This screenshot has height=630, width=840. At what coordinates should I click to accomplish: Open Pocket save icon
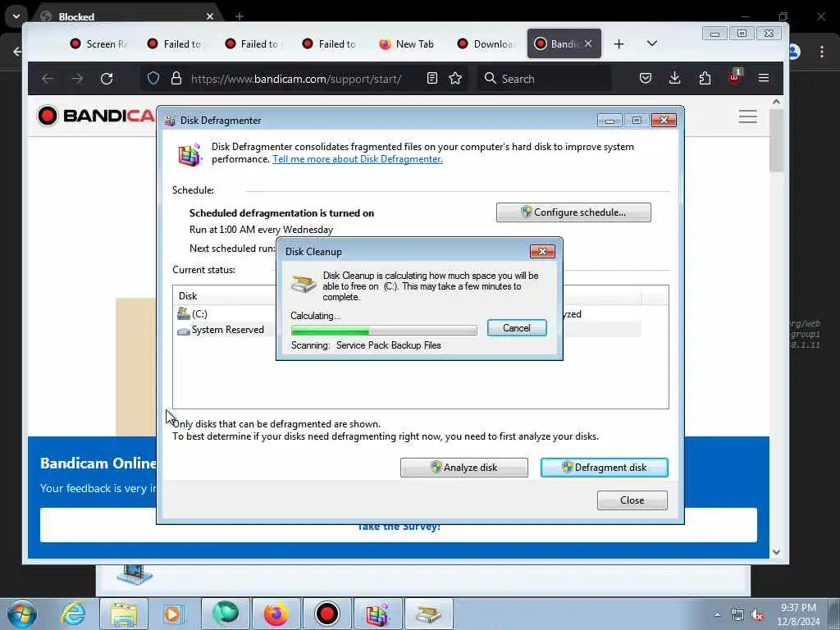click(646, 78)
